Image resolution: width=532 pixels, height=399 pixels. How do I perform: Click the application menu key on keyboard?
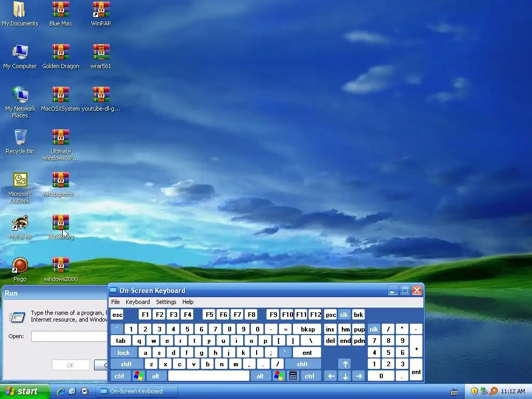tap(293, 376)
